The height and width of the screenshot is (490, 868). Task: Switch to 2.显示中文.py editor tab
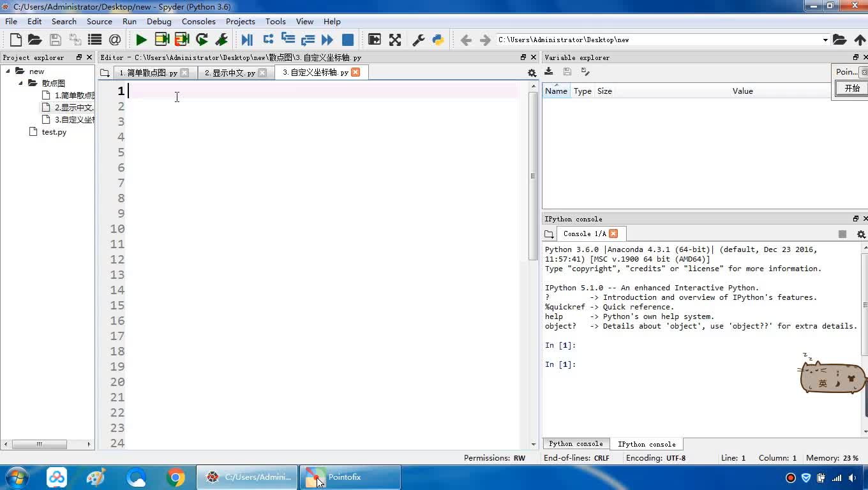(229, 73)
